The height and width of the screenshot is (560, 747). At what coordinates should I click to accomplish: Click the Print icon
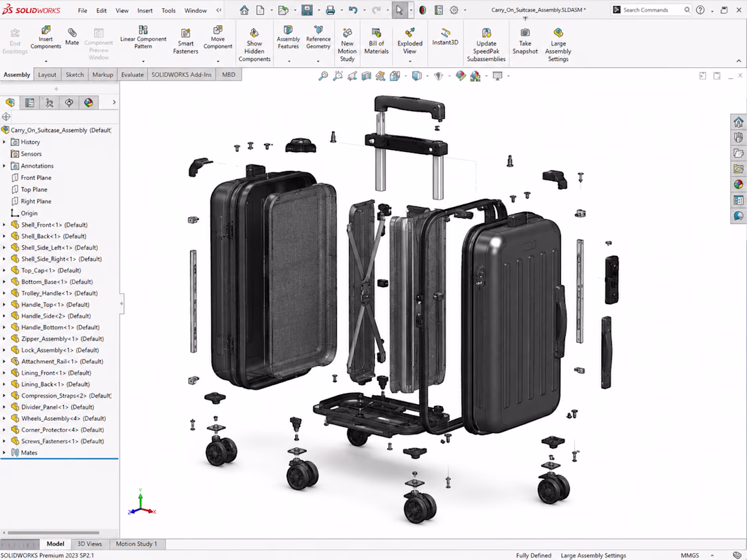coord(330,10)
